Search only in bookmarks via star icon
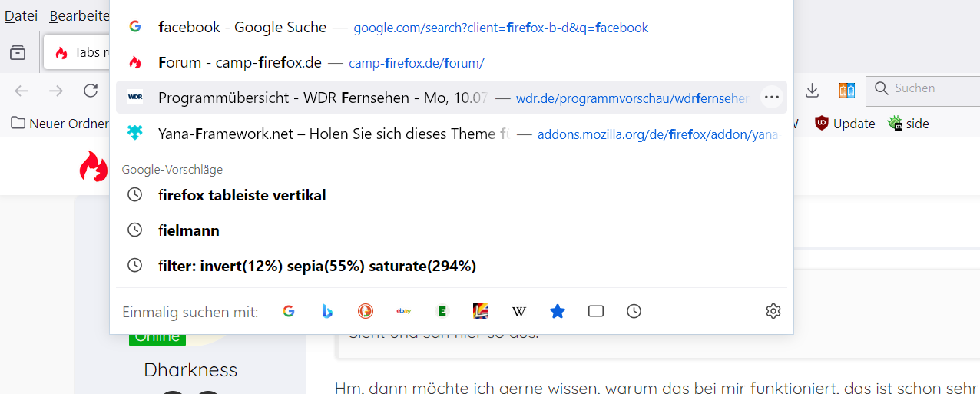Image resolution: width=980 pixels, height=394 pixels. [558, 311]
